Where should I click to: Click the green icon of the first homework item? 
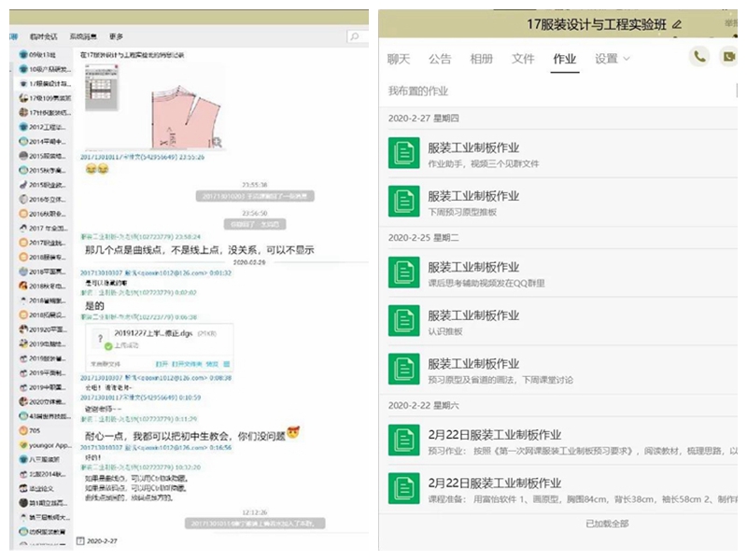click(x=403, y=153)
